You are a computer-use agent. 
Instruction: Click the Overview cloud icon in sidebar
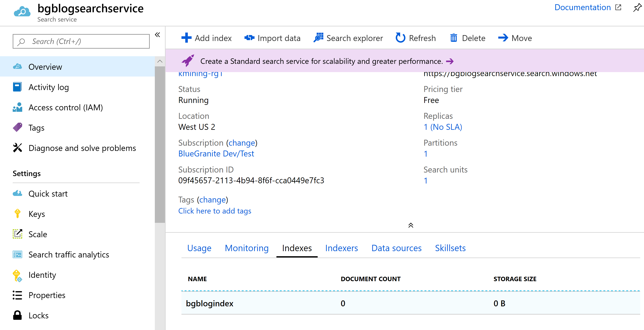click(x=17, y=67)
